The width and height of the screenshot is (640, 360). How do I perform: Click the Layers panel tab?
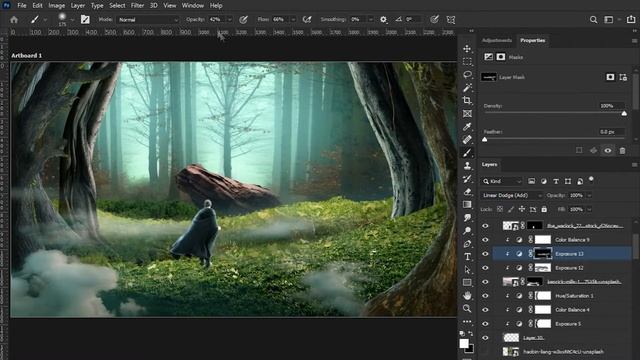pos(489,164)
